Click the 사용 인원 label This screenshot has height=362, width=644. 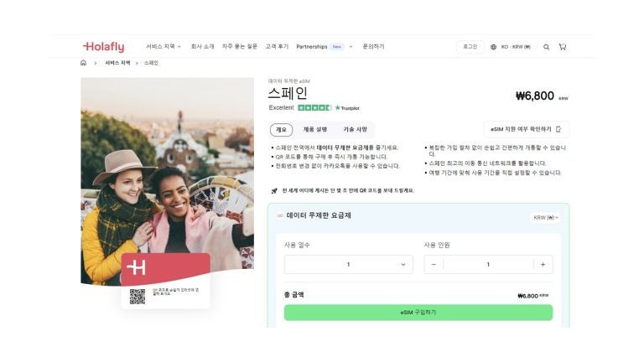437,245
